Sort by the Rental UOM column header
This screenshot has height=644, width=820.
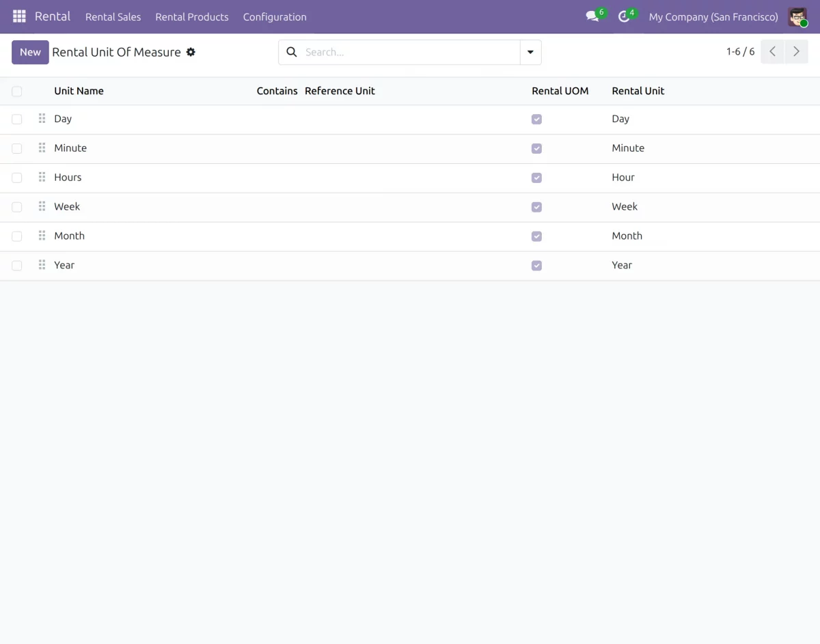[560, 91]
